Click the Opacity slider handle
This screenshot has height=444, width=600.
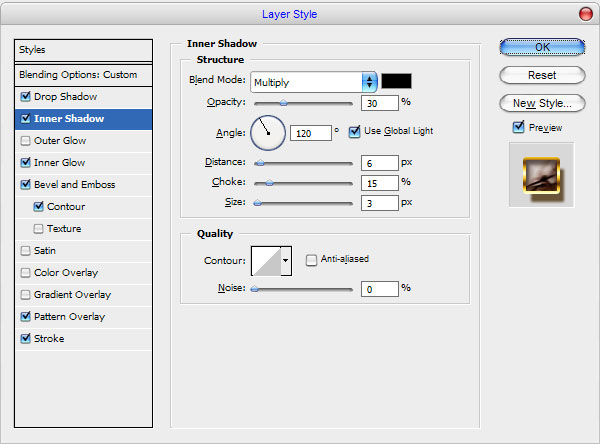coord(283,103)
